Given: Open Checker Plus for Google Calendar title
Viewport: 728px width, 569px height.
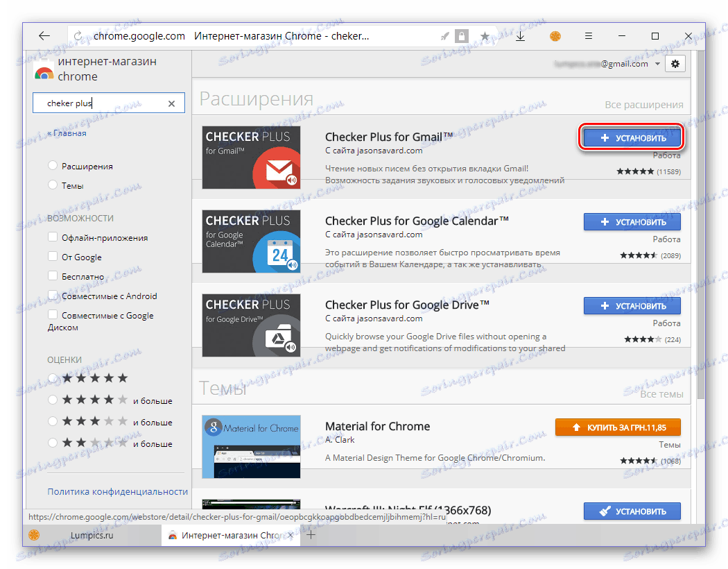Looking at the screenshot, I should [417, 221].
